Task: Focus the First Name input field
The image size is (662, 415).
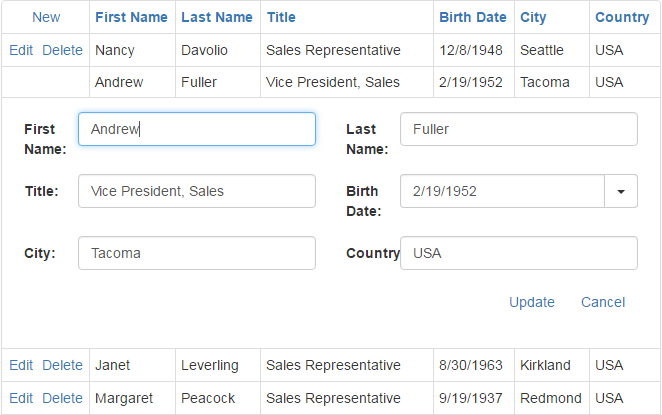Action: (x=197, y=129)
